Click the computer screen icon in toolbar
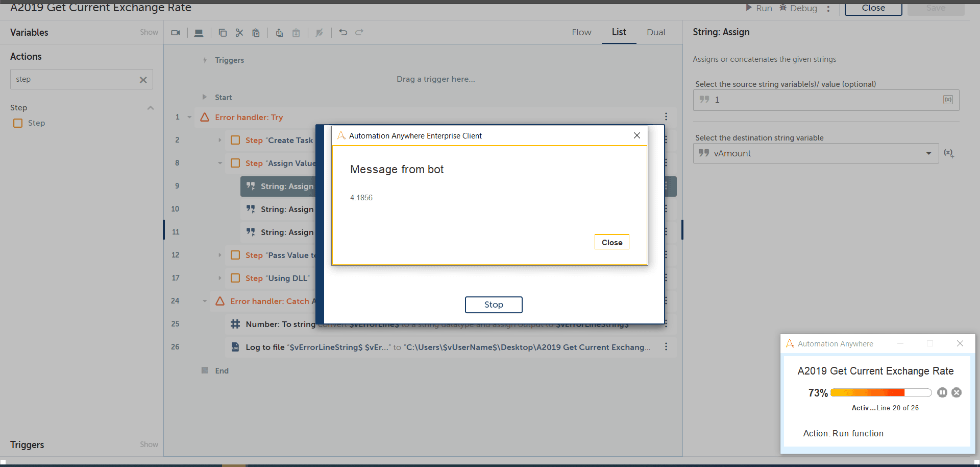This screenshot has width=980, height=467. click(x=199, y=33)
